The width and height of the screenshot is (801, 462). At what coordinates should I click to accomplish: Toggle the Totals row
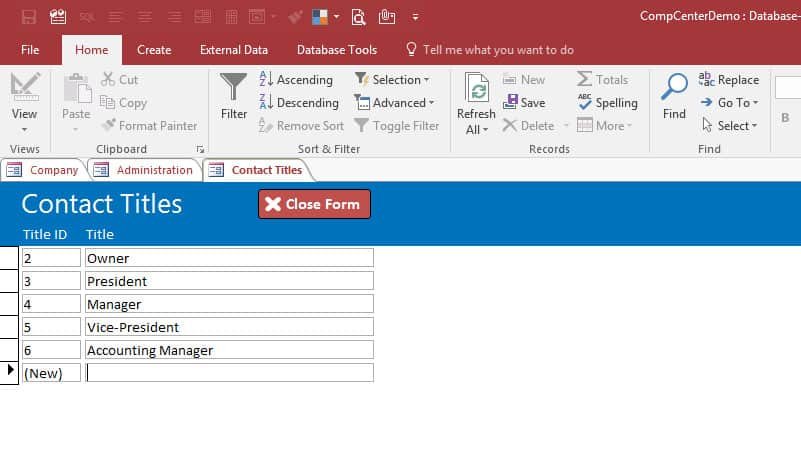point(603,80)
